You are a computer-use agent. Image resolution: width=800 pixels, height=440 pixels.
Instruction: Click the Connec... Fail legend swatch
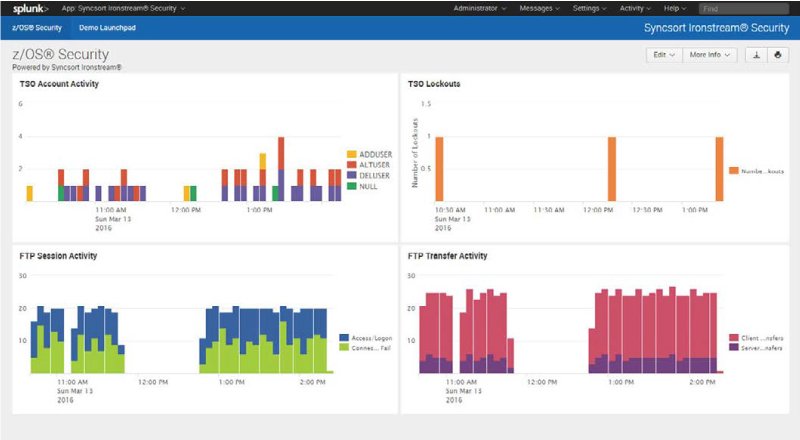tap(344, 348)
